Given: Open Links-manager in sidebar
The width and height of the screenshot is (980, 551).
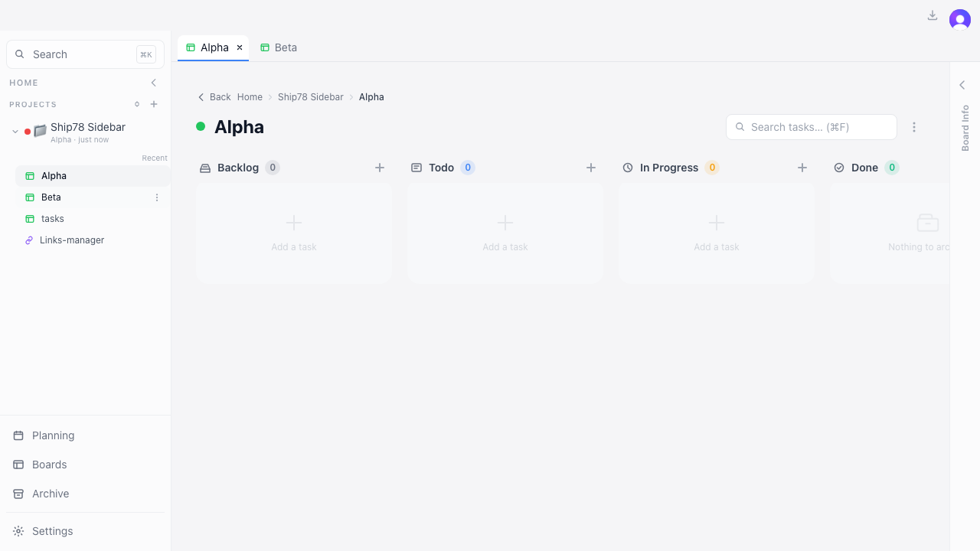Looking at the screenshot, I should (x=93, y=240).
